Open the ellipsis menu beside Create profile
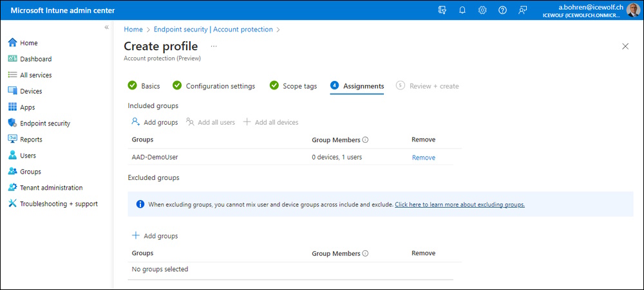The image size is (644, 290). tap(214, 46)
